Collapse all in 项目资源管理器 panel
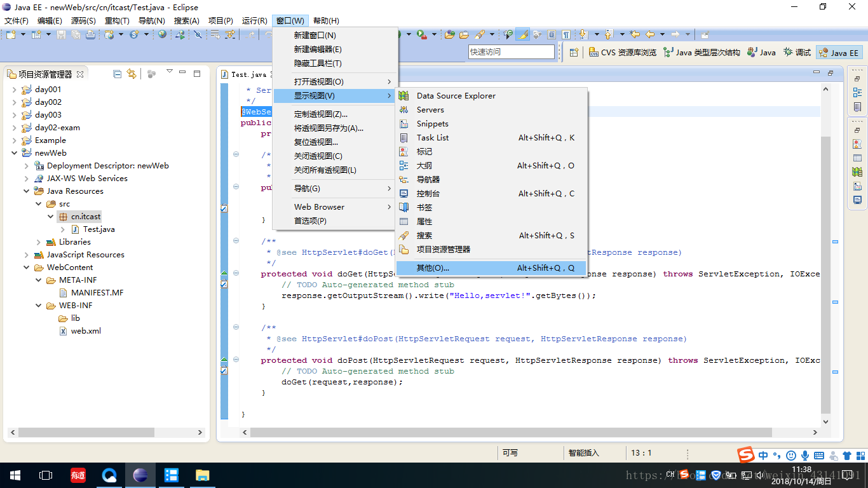 coord(117,74)
